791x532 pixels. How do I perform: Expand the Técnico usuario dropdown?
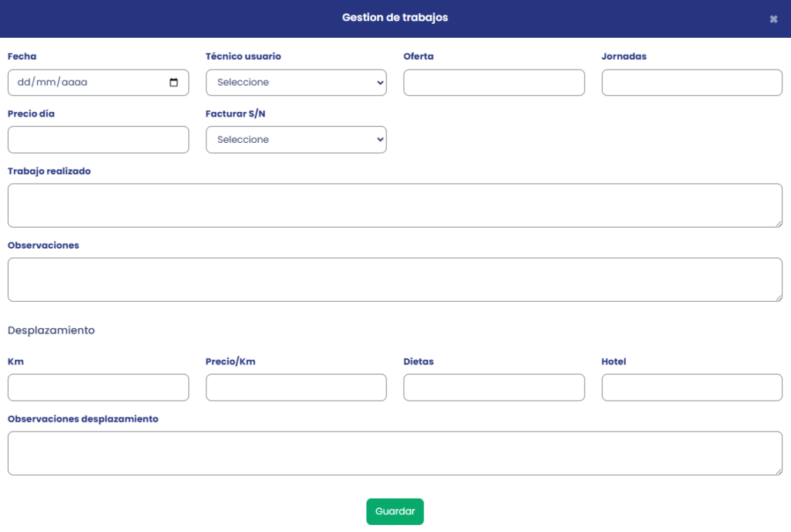(x=296, y=83)
